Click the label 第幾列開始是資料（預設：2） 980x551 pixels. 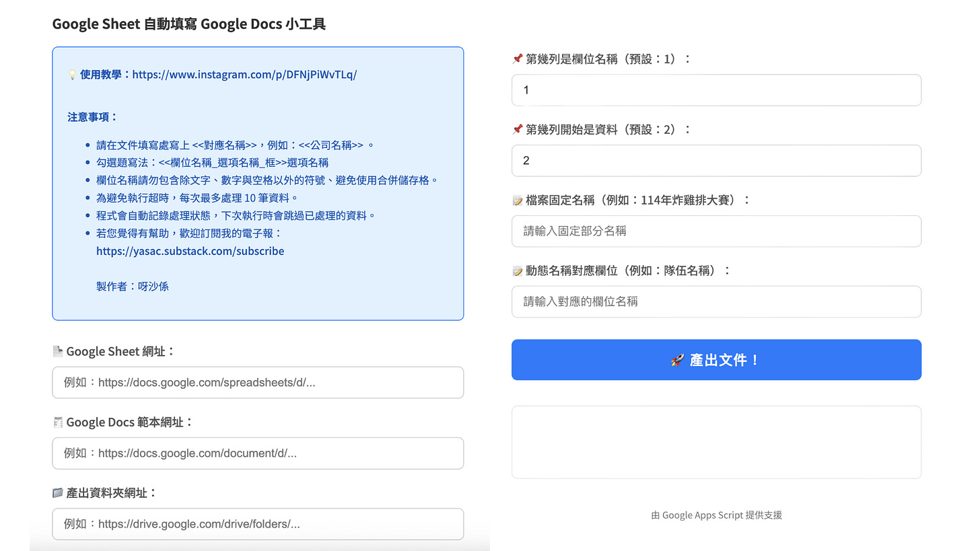tap(608, 130)
